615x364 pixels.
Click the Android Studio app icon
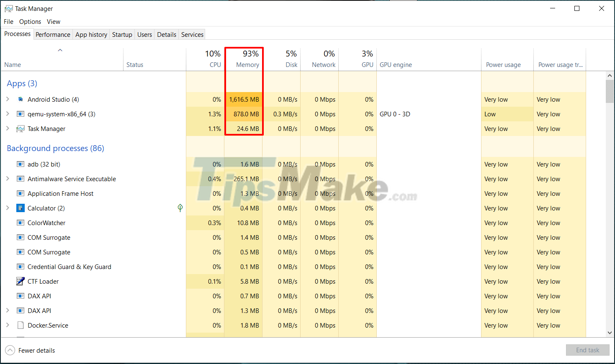(21, 99)
